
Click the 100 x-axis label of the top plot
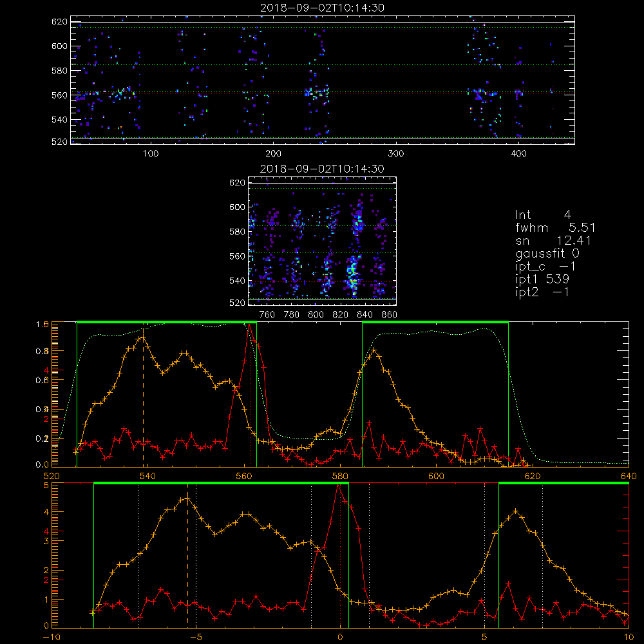(151, 154)
